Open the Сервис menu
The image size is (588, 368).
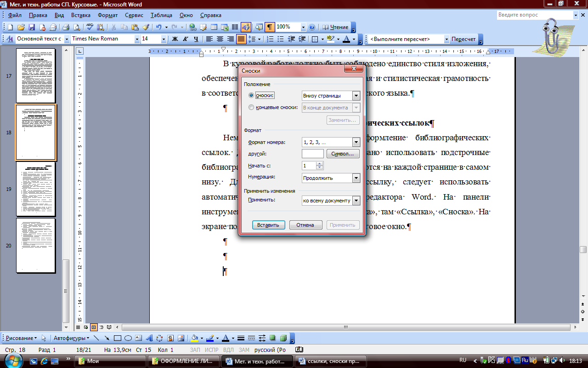click(x=134, y=15)
